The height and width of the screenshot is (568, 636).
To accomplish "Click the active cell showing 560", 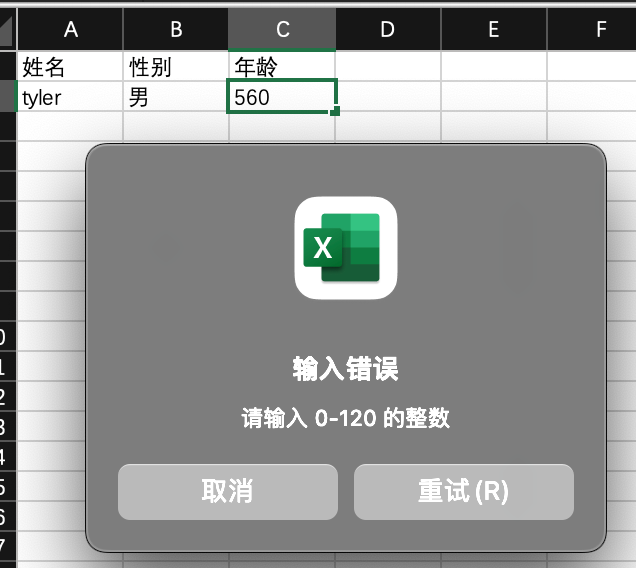I will [x=282, y=97].
